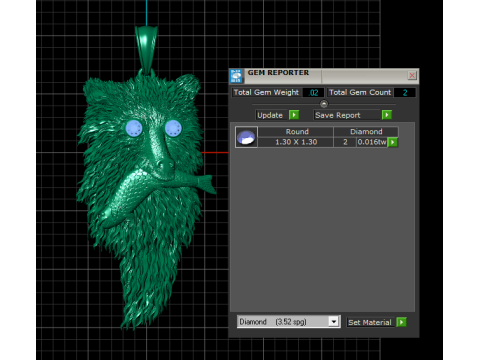Close the Gem Reporter panel
Viewport: 480px width, 360px height.
pyautogui.click(x=412, y=75)
